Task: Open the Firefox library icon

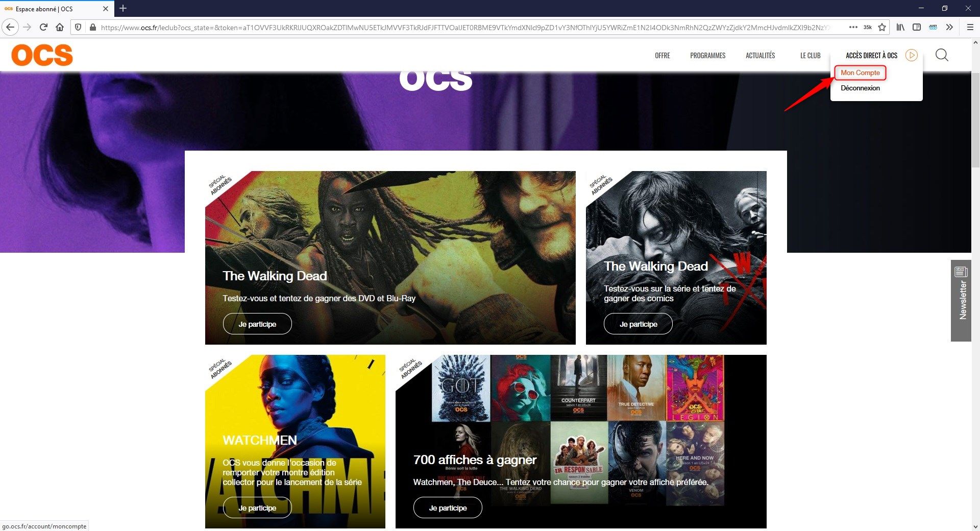Action: click(900, 27)
